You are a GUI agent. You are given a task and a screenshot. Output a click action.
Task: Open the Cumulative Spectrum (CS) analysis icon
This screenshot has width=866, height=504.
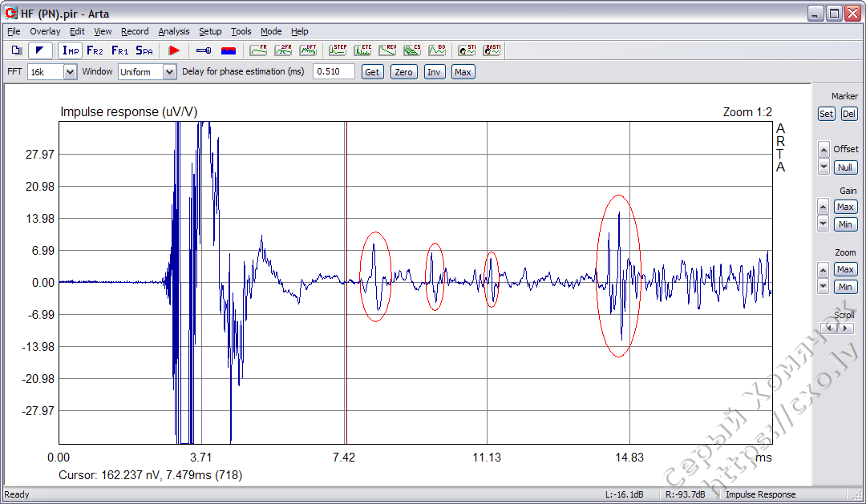click(x=411, y=50)
